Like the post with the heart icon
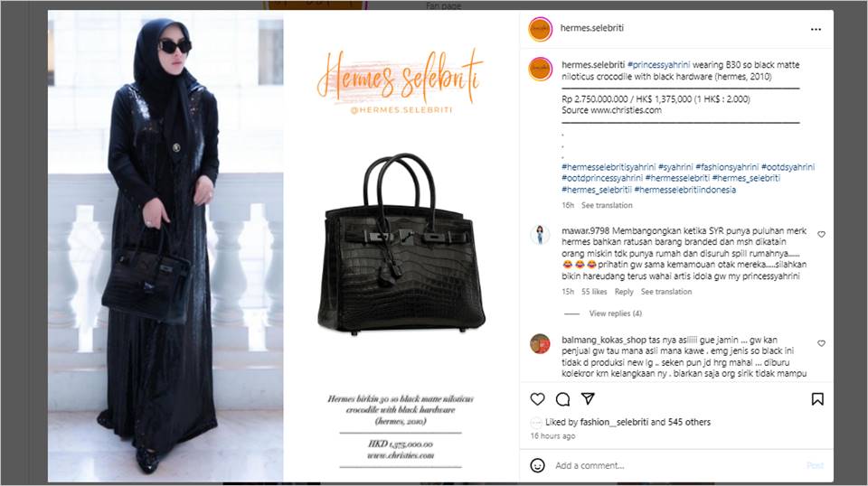Viewport: 868px width, 486px height. click(x=537, y=399)
